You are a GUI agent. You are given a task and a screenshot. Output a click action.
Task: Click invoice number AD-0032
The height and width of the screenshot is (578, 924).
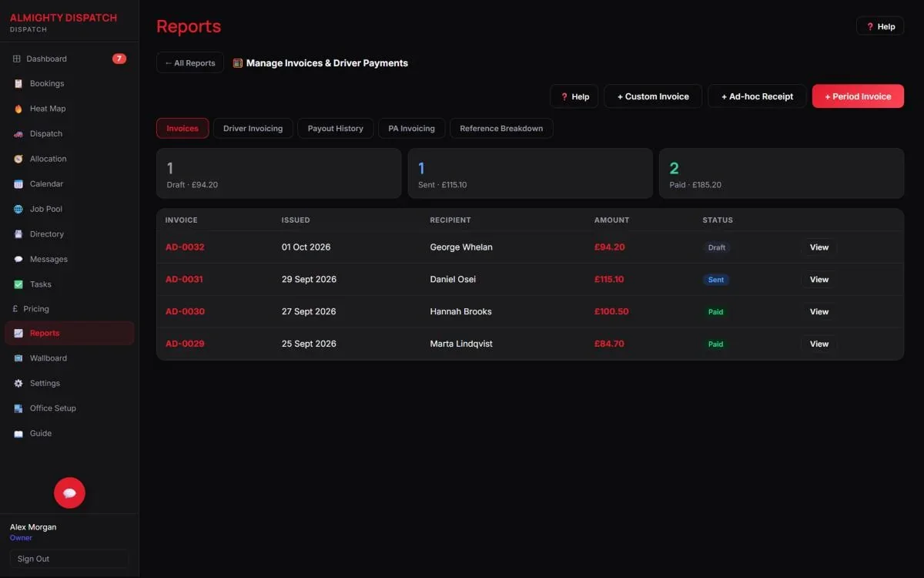(185, 247)
